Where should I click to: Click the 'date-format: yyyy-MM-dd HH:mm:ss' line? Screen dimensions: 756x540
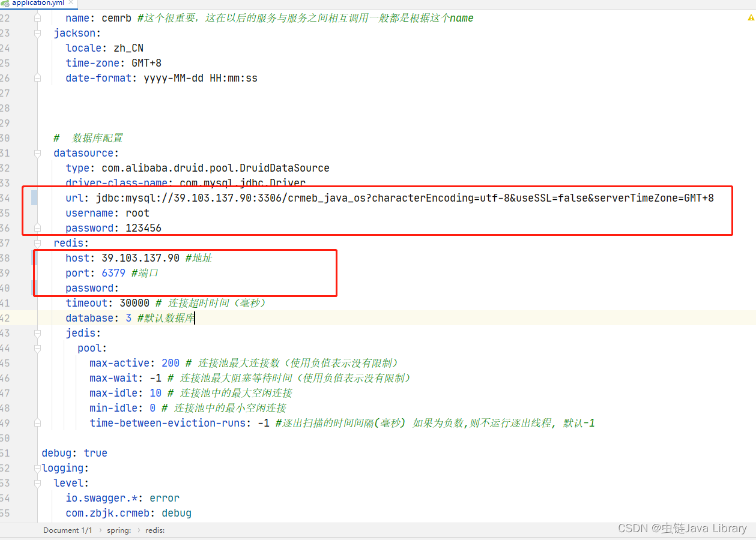(x=162, y=78)
